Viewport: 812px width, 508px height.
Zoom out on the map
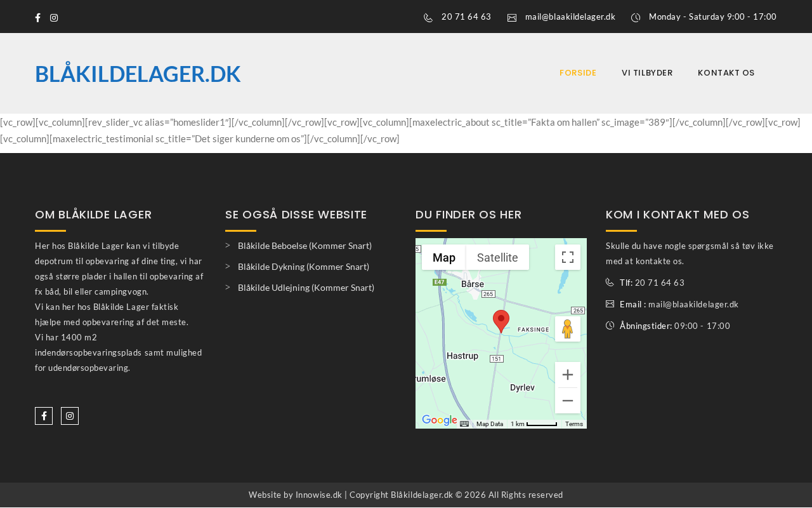[x=567, y=401]
